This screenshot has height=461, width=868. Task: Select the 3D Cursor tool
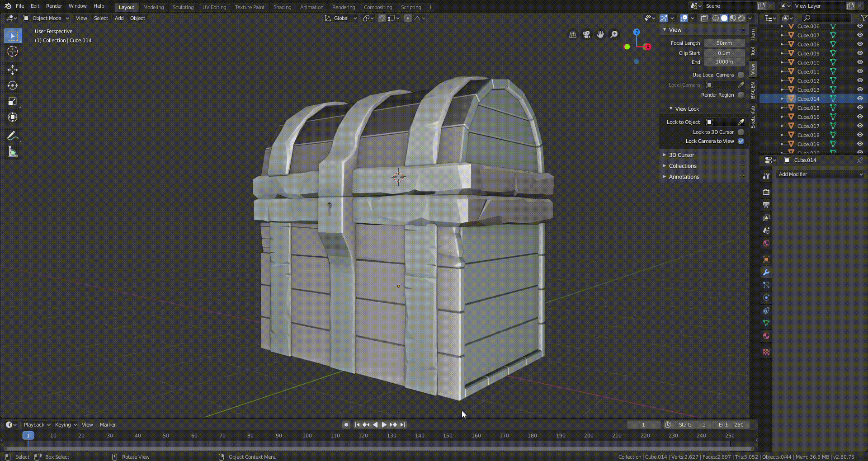point(13,52)
